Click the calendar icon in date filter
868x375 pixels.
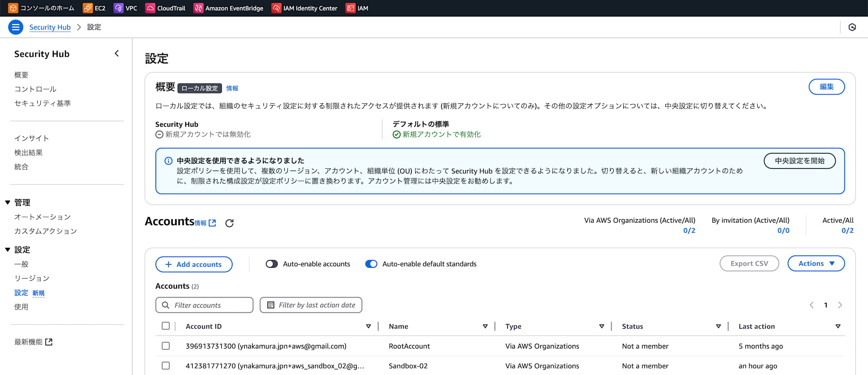pyautogui.click(x=271, y=305)
